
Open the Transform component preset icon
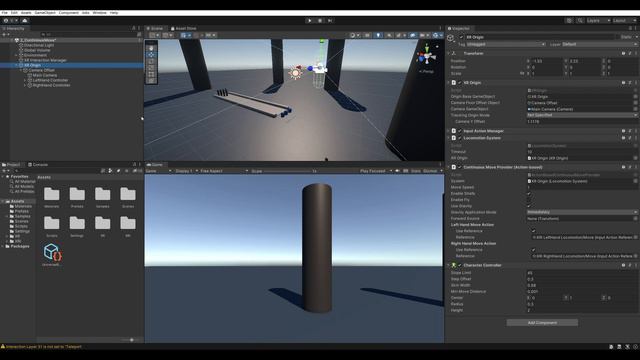(629, 53)
